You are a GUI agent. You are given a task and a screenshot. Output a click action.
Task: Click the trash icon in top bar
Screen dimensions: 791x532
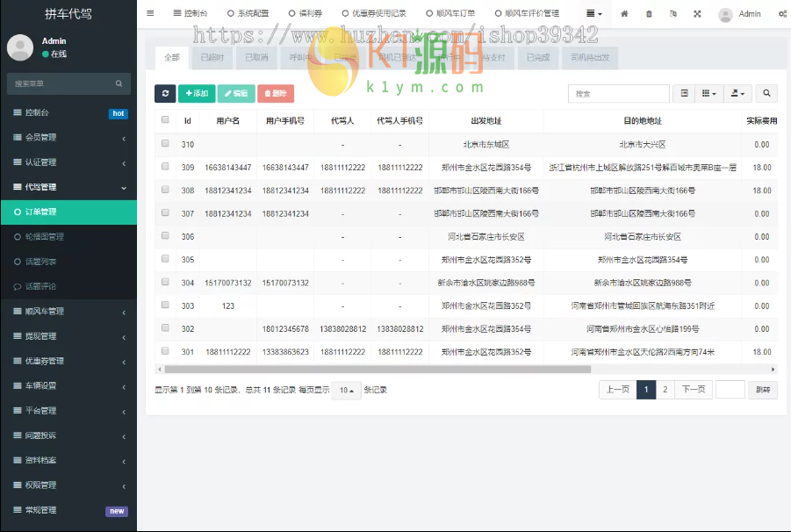[x=649, y=14]
